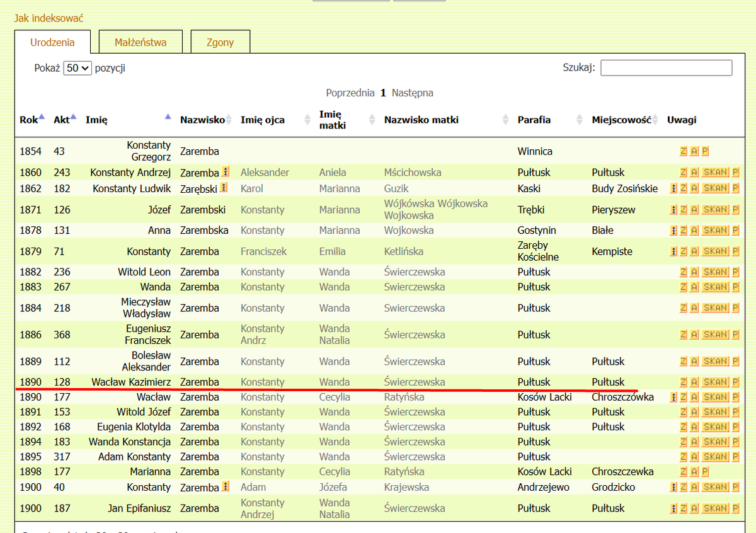Switch to the Małżeństwa tab
756x533 pixels.
pyautogui.click(x=140, y=42)
